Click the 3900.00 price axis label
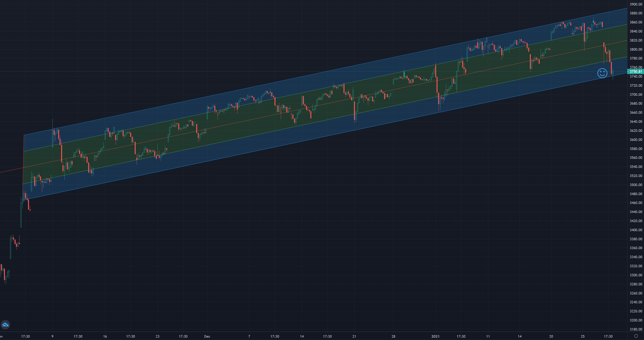 point(636,4)
